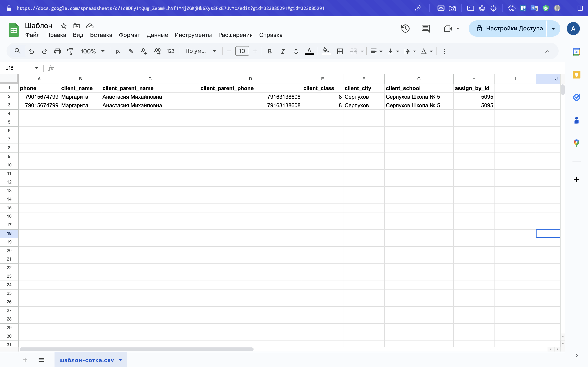Viewport: 588px width, 367px height.
Task: Open Google Maps side panel icon
Action: tap(576, 143)
